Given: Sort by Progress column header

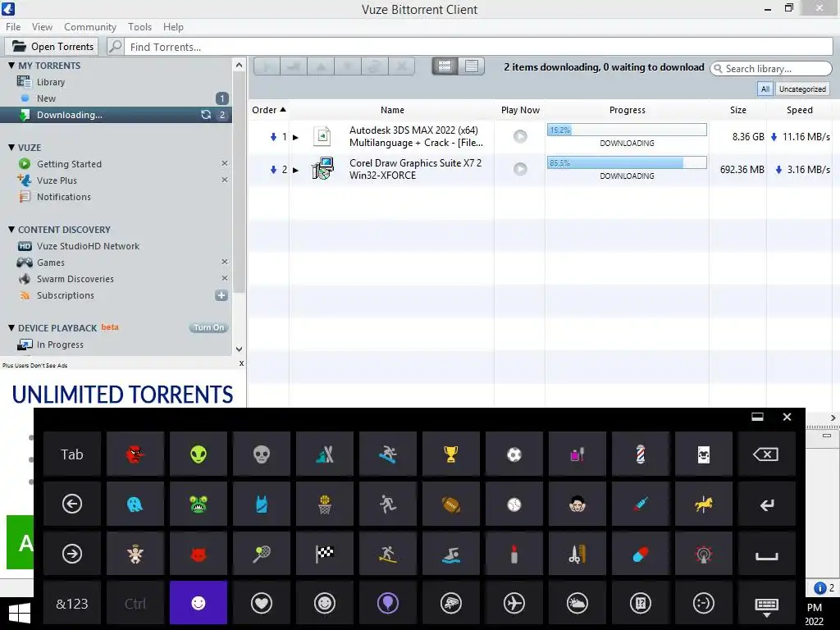Looking at the screenshot, I should click(x=628, y=110).
